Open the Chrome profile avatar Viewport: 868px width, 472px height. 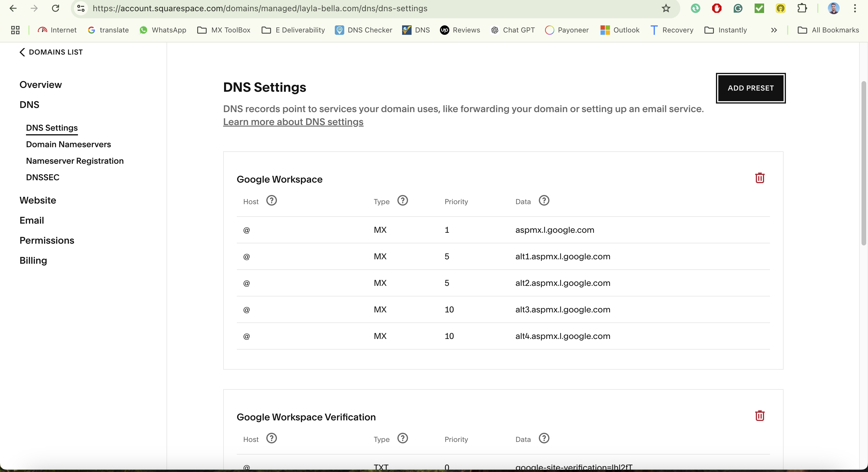point(834,9)
